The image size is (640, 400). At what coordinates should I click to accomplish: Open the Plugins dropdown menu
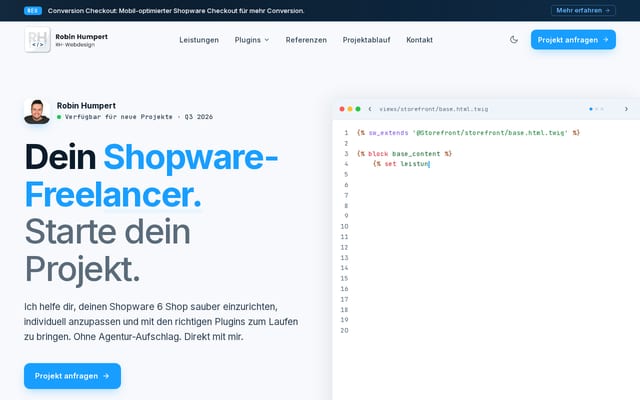[252, 40]
